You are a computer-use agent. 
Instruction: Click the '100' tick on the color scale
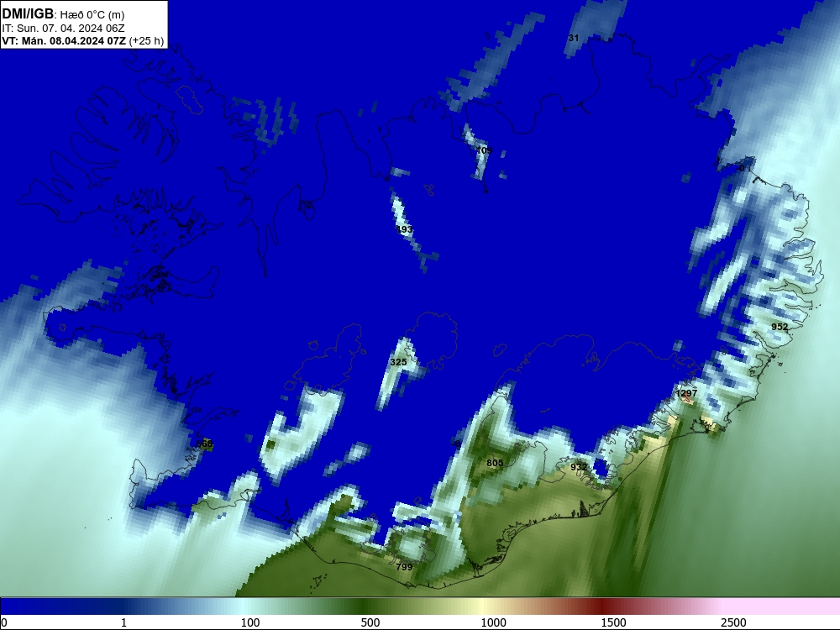point(250,622)
